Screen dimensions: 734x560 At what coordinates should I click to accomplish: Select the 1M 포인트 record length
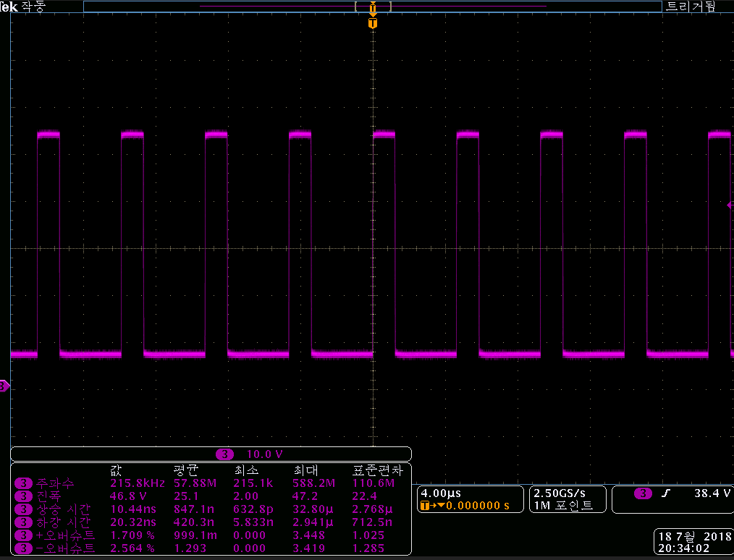pos(563,505)
